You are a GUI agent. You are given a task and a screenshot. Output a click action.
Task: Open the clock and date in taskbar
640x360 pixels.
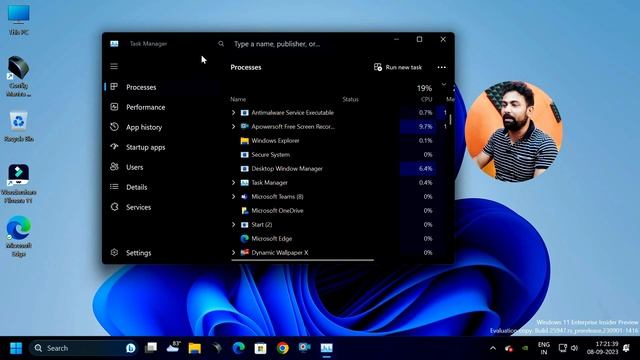click(x=603, y=348)
